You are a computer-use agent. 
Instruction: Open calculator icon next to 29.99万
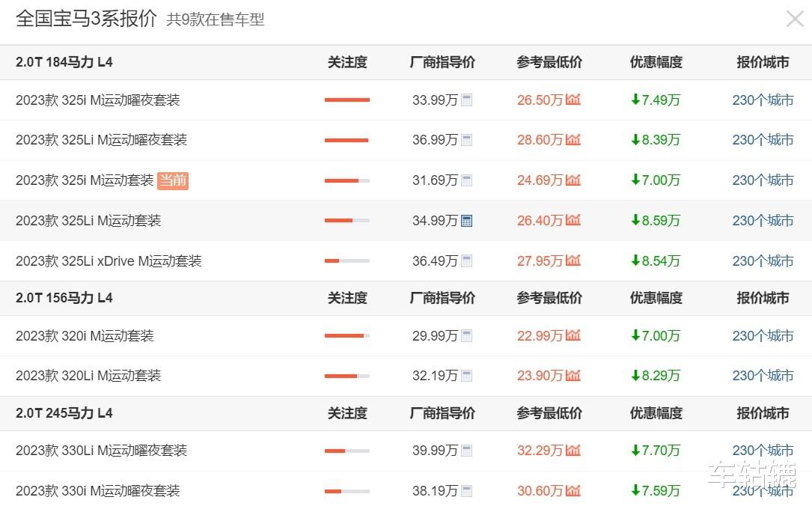466,336
